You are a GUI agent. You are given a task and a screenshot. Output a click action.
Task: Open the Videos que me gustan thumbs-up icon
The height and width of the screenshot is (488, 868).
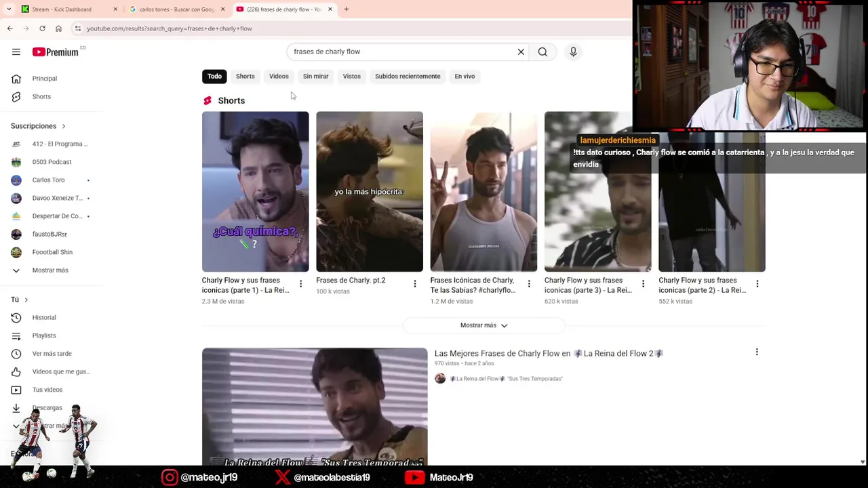[16, 371]
